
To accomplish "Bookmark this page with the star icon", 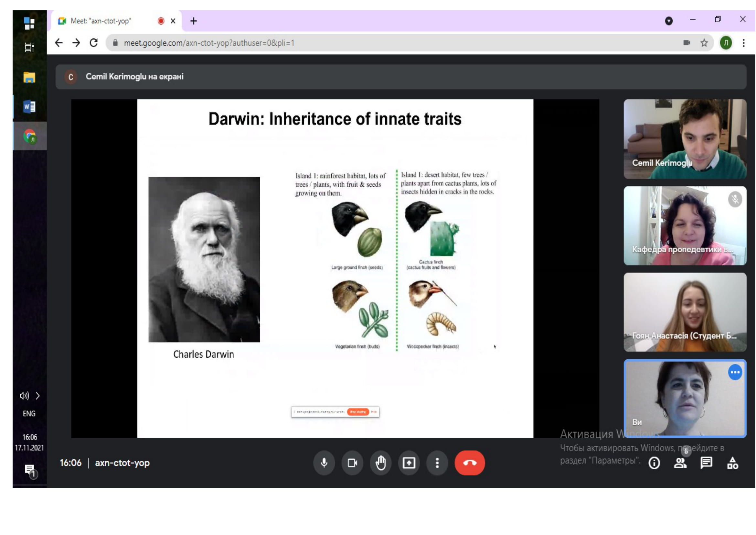I will (x=704, y=43).
